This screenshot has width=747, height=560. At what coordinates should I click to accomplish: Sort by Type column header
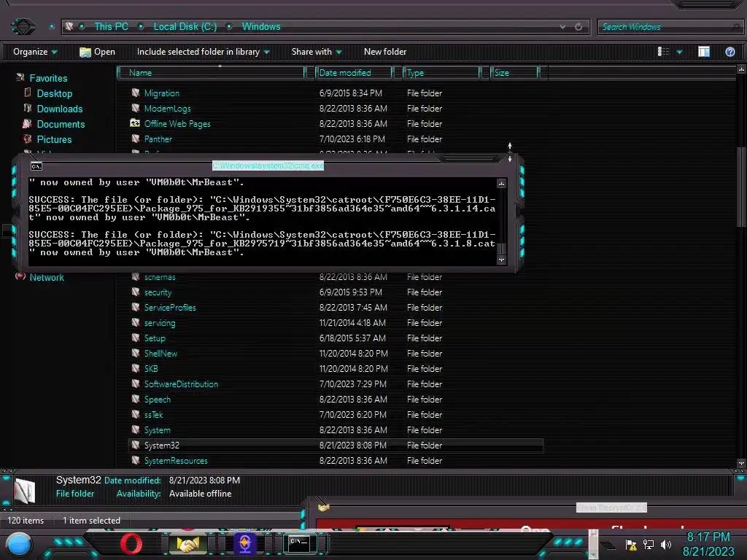[x=441, y=73]
